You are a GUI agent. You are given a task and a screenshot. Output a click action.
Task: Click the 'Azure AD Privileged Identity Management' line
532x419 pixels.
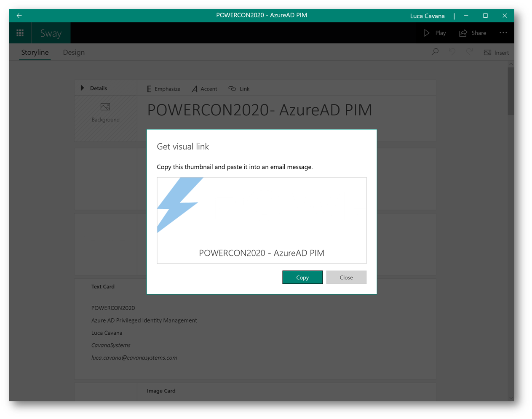[x=144, y=320]
